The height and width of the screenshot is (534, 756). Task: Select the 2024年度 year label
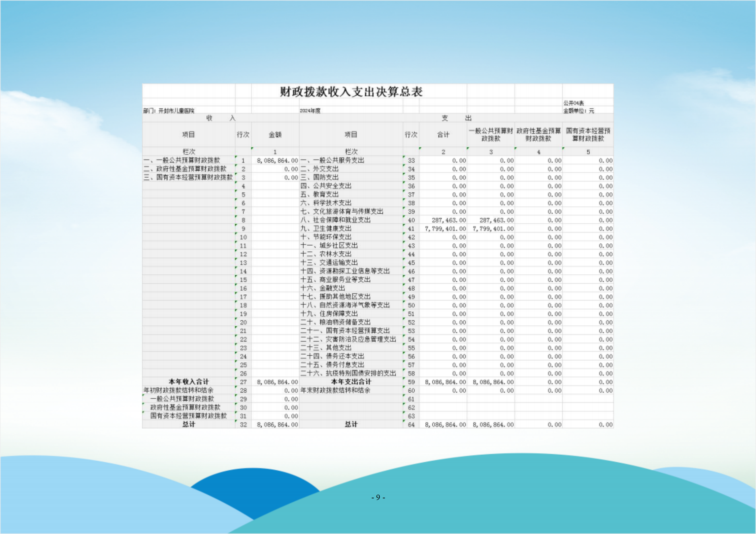pos(310,111)
